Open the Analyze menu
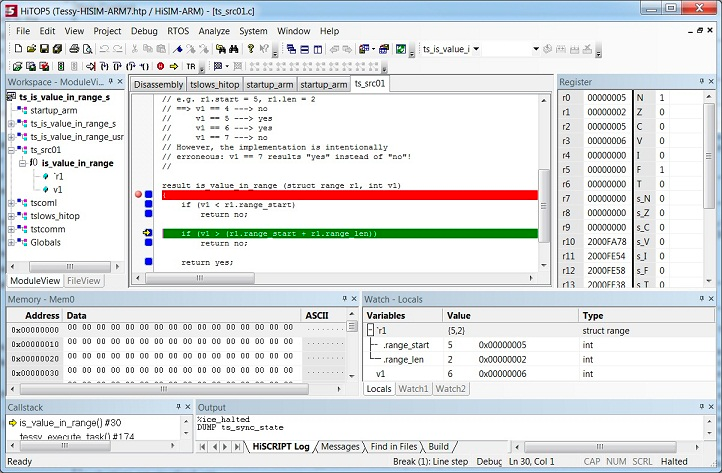722x473 pixels. [x=214, y=31]
